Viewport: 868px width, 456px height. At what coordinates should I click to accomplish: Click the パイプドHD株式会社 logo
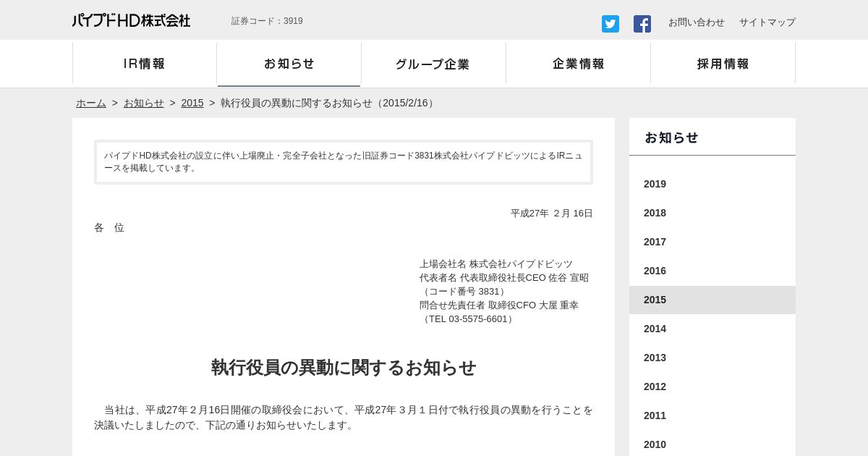(131, 20)
